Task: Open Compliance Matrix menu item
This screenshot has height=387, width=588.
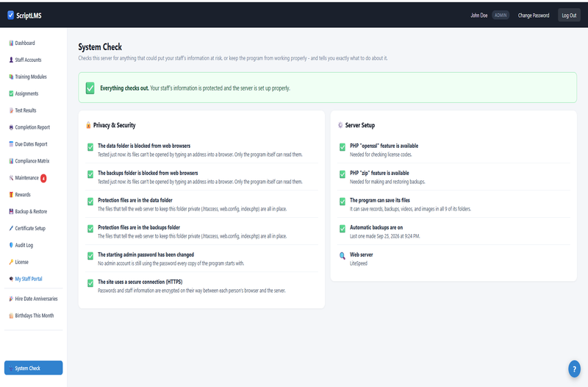Action: pyautogui.click(x=33, y=161)
